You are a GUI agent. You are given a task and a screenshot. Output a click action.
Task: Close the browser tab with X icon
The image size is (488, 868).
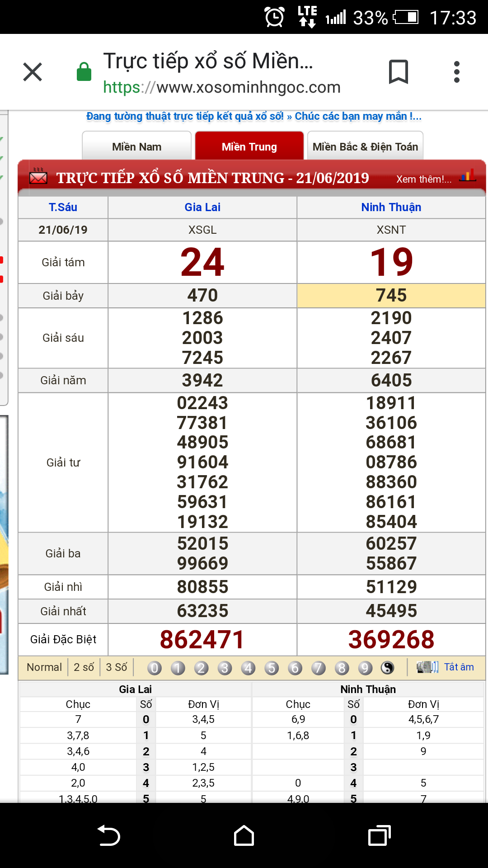pyautogui.click(x=33, y=72)
